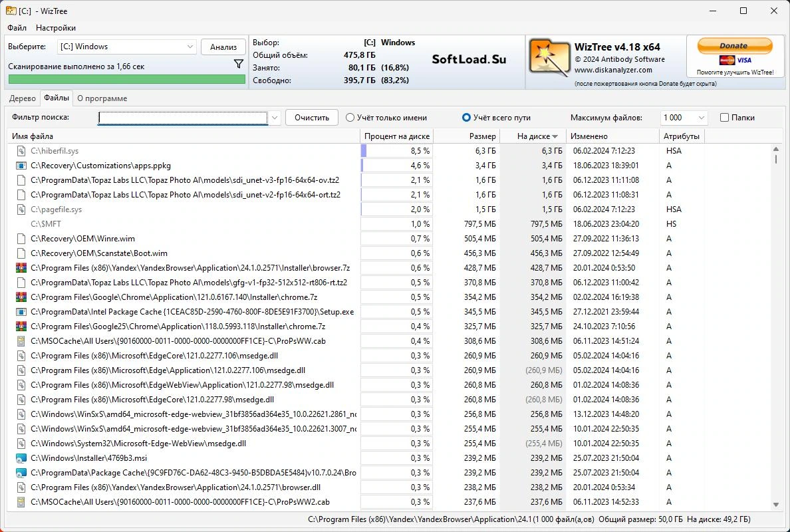
Task: Sort by 'Размер' column header
Action: click(467, 136)
